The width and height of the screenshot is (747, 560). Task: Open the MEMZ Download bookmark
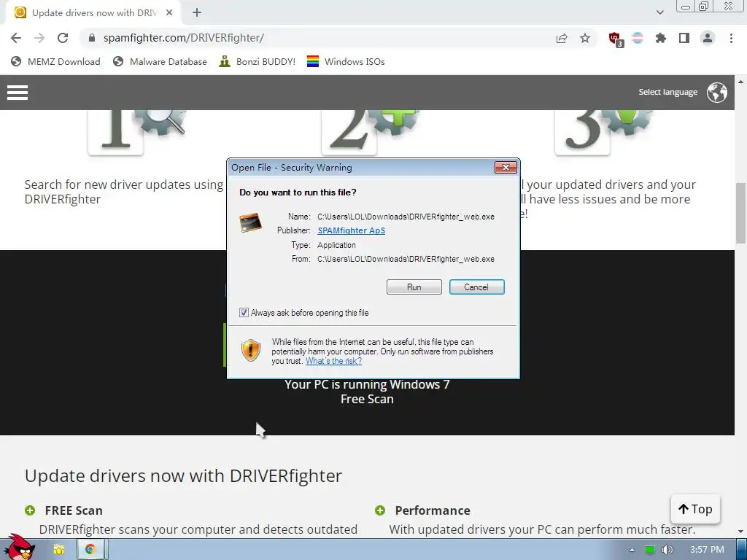(x=55, y=61)
